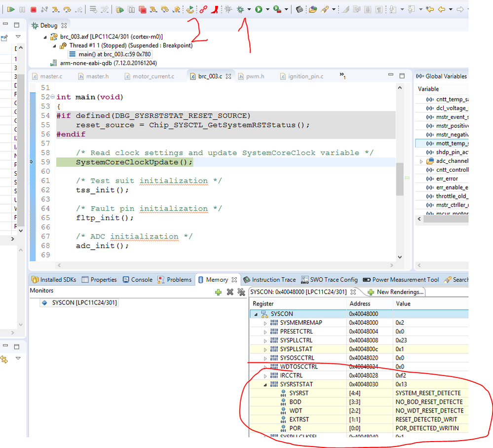The width and height of the screenshot is (493, 448).
Task: Select the SYSCON memory monitor entry
Action: [x=79, y=303]
